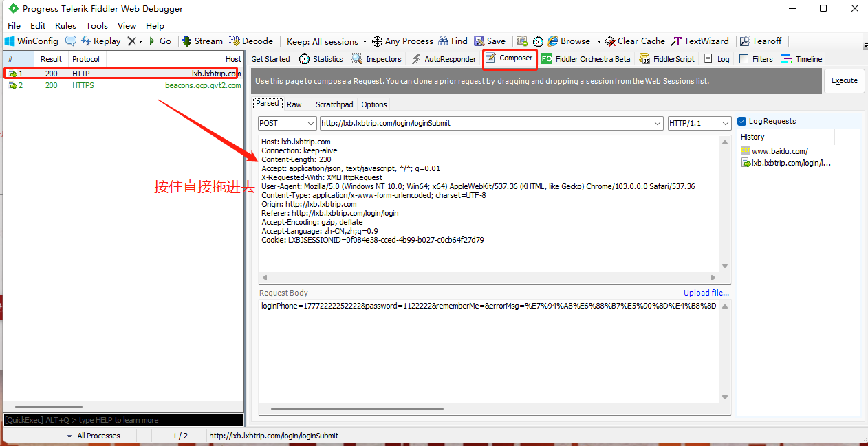
Task: Open the Help menu
Action: (x=155, y=25)
